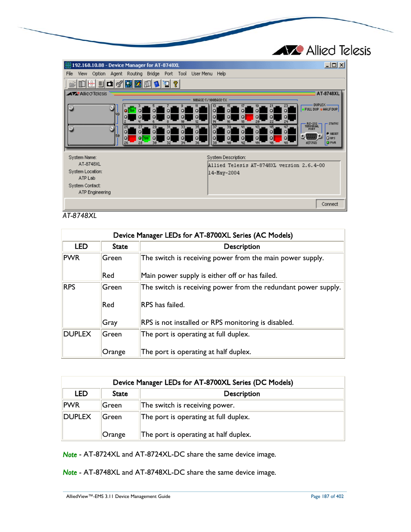411x532 pixels.
Task: Click the FULL DUP legend LED
Action: [303, 109]
